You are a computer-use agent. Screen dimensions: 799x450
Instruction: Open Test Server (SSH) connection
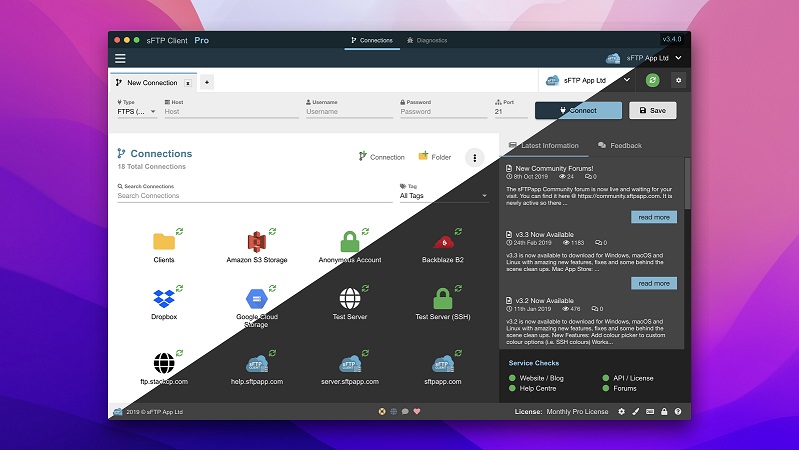pos(443,304)
